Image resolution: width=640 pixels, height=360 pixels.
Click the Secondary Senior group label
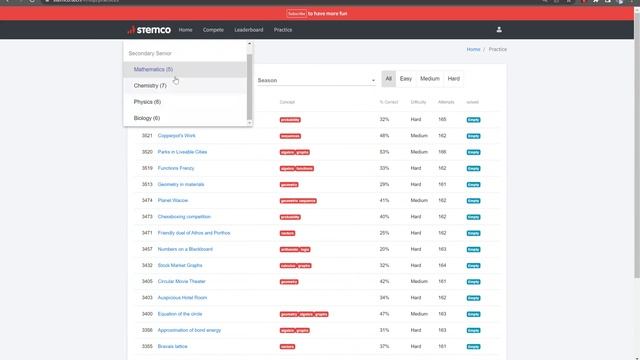click(x=150, y=53)
